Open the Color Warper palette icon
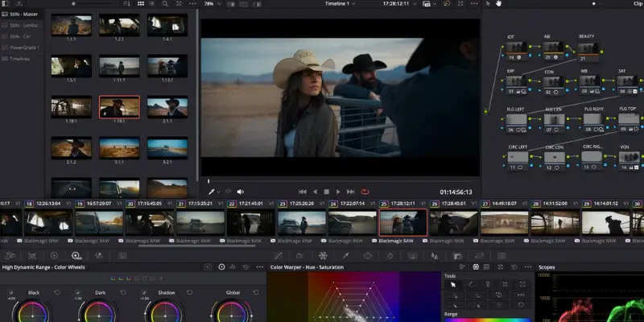Screen dimensions: 644x322 (x=323, y=256)
